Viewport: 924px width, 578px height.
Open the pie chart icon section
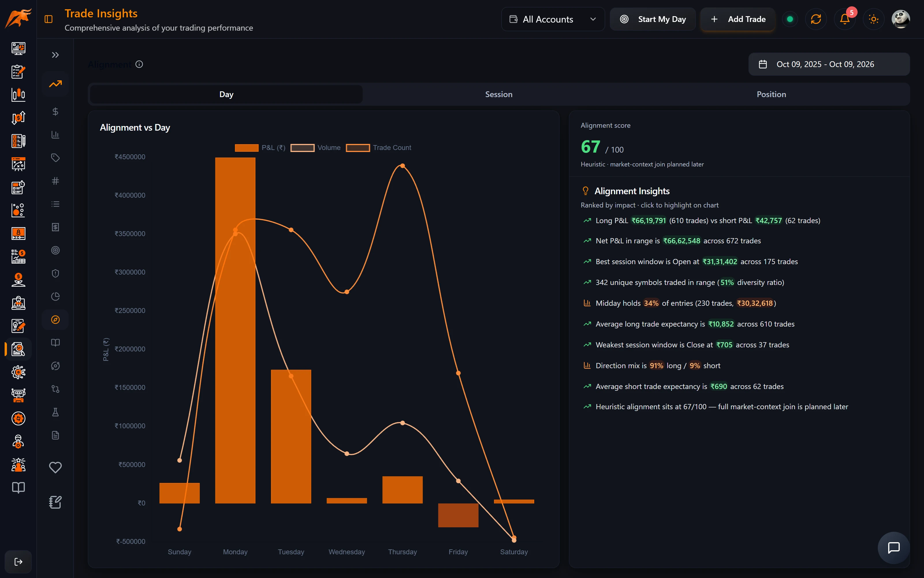point(55,297)
